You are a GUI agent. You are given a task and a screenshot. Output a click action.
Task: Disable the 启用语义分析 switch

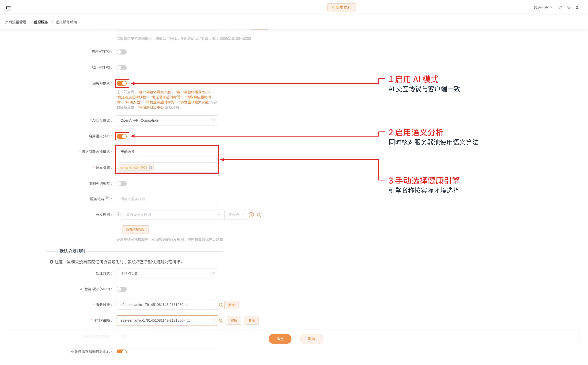tap(122, 136)
